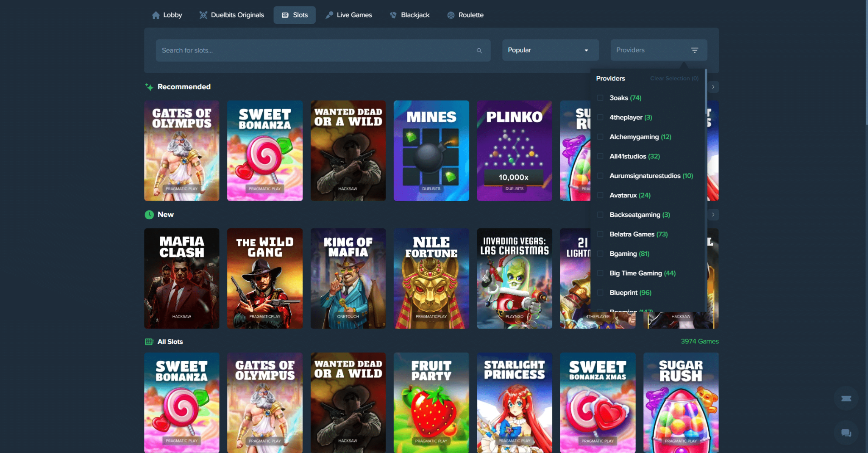Click the Blackjack card icon

[393, 15]
